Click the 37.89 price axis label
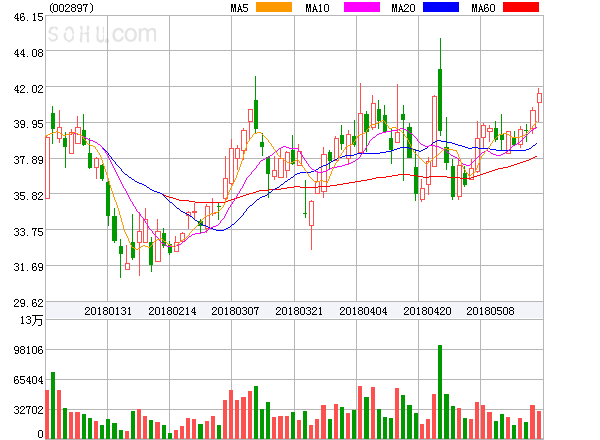The height and width of the screenshot is (440, 600). [28, 160]
